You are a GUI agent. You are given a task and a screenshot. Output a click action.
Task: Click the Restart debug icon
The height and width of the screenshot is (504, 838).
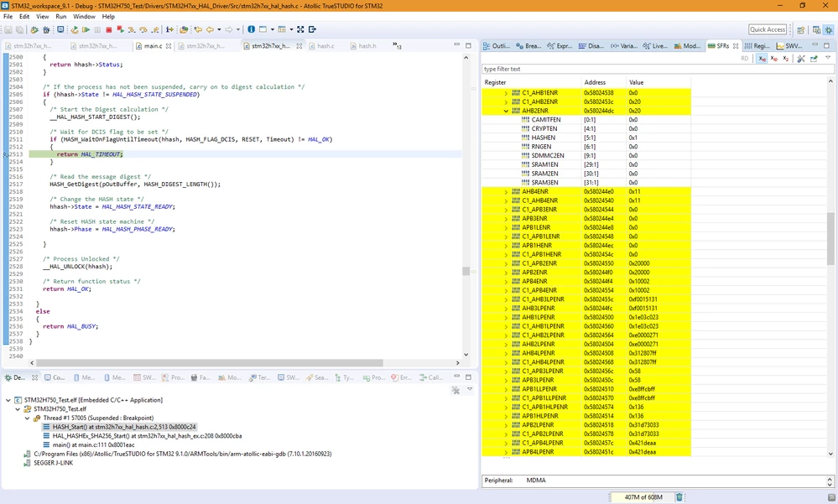click(75, 30)
